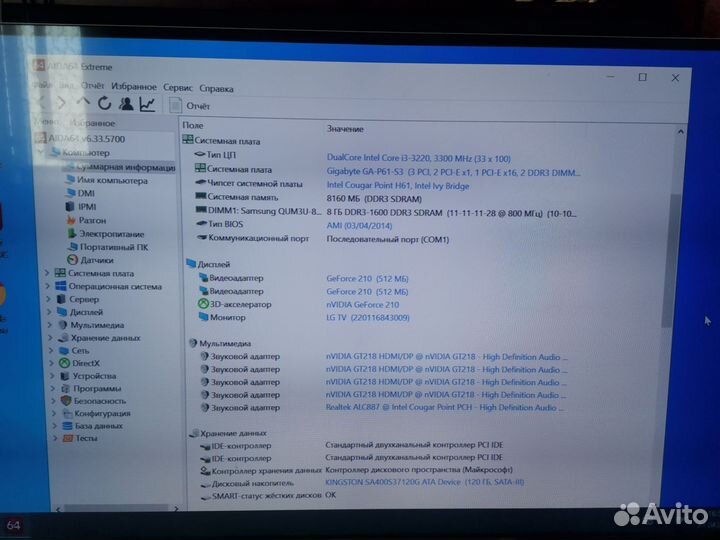This screenshot has height=540, width=720.
Task: Click the Дисковый накопитель row icon
Action: (x=205, y=484)
